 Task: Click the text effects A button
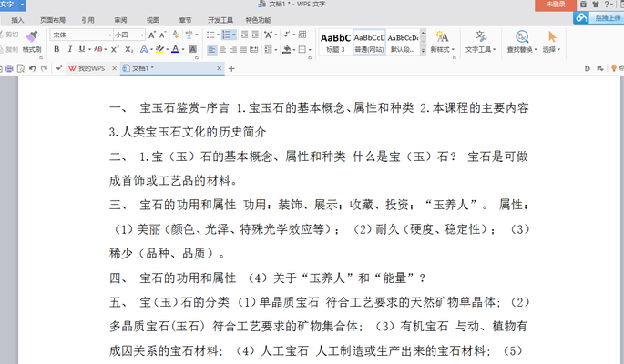(x=144, y=49)
